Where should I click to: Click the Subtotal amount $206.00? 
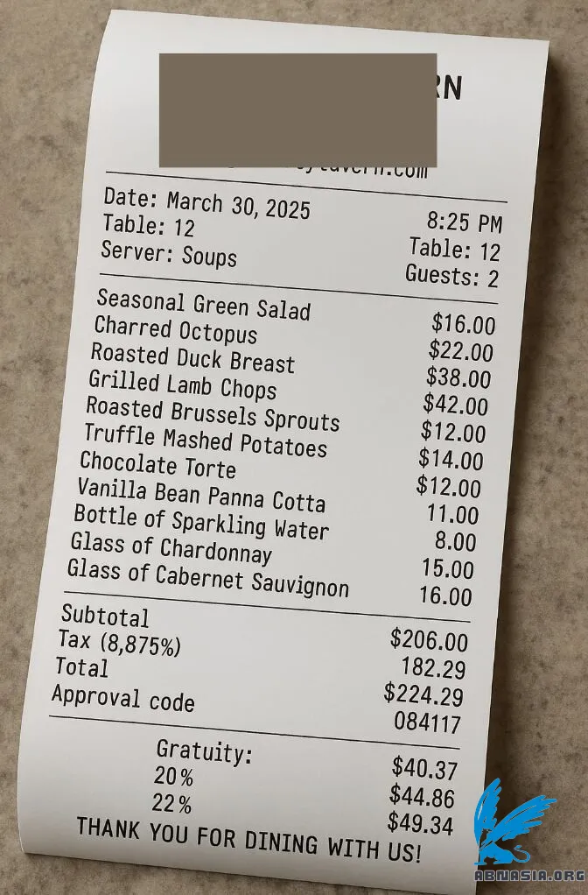pos(430,640)
